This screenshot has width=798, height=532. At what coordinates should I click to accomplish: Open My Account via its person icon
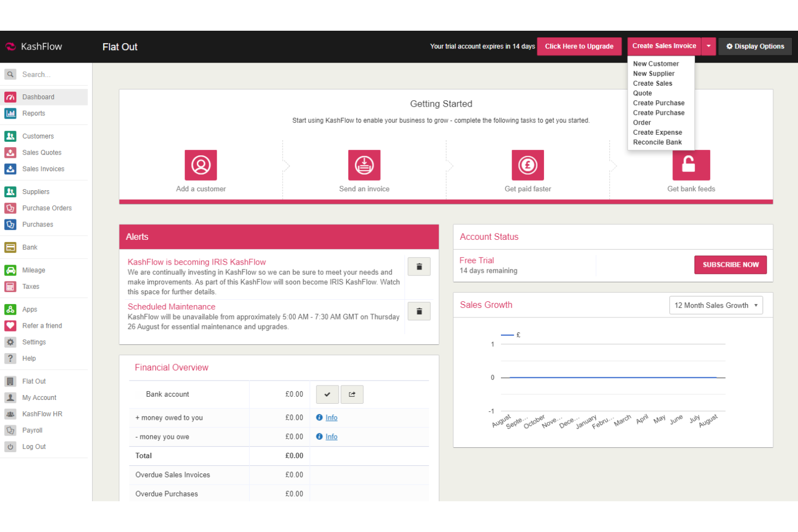click(x=10, y=398)
